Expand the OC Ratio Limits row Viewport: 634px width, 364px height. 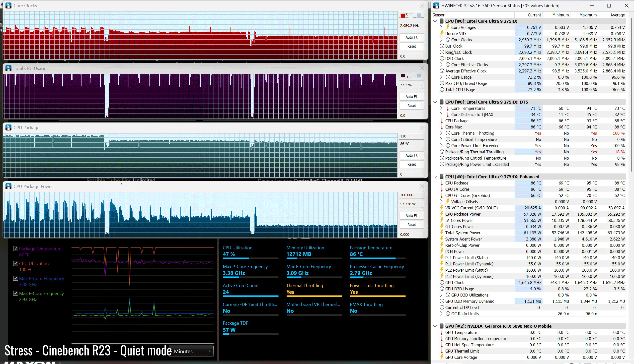click(441, 314)
